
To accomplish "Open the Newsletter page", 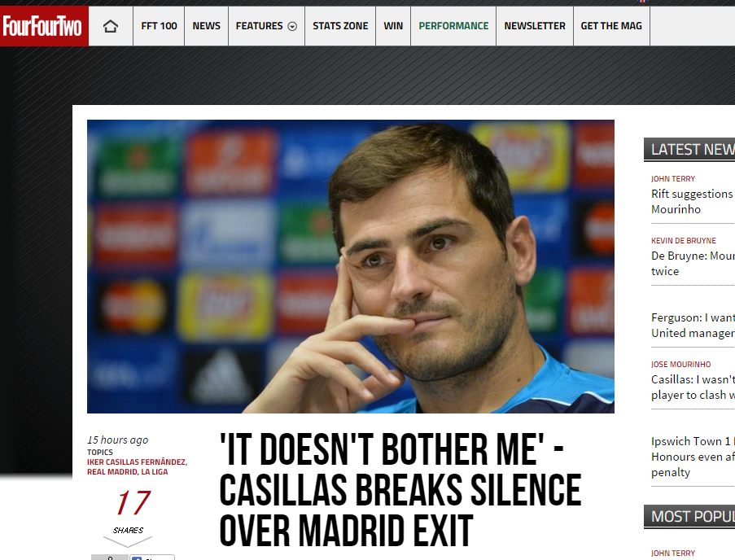I will 535,26.
